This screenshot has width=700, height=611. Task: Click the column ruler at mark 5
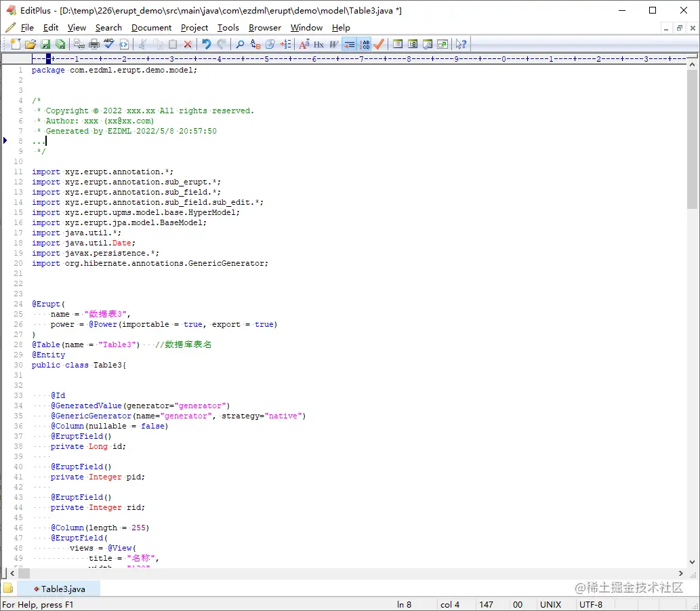coord(266,58)
